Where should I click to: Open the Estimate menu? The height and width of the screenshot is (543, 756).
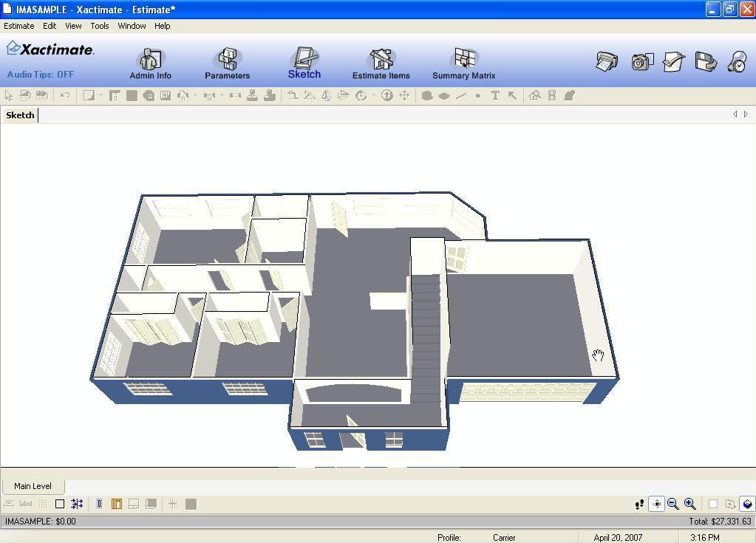18,26
